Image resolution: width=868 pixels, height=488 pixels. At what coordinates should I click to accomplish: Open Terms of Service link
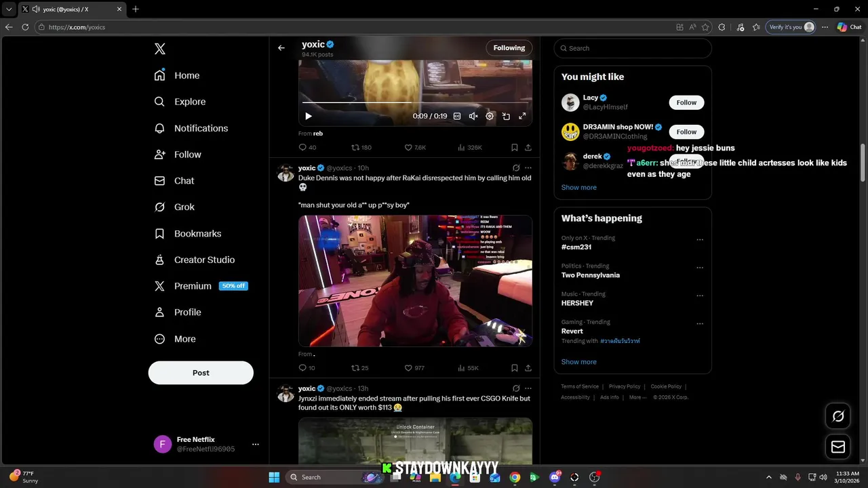580,386
